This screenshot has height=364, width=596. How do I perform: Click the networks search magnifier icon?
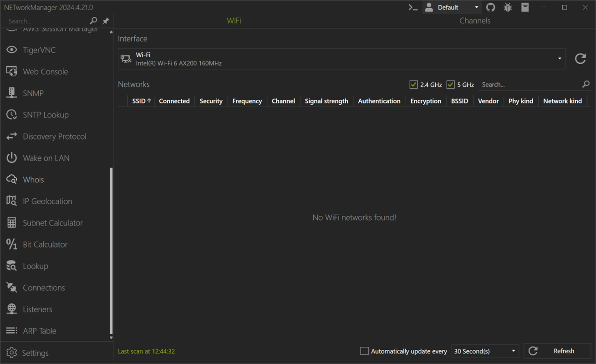point(586,84)
